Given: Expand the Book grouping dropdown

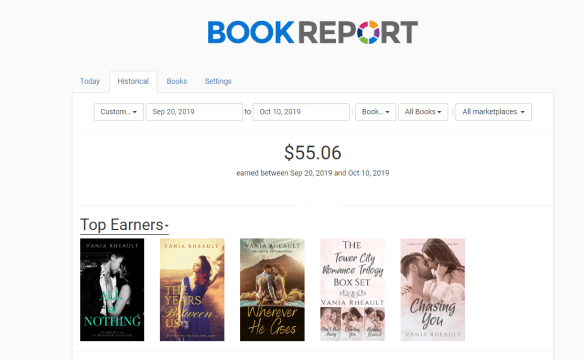Looking at the screenshot, I should 375,112.
